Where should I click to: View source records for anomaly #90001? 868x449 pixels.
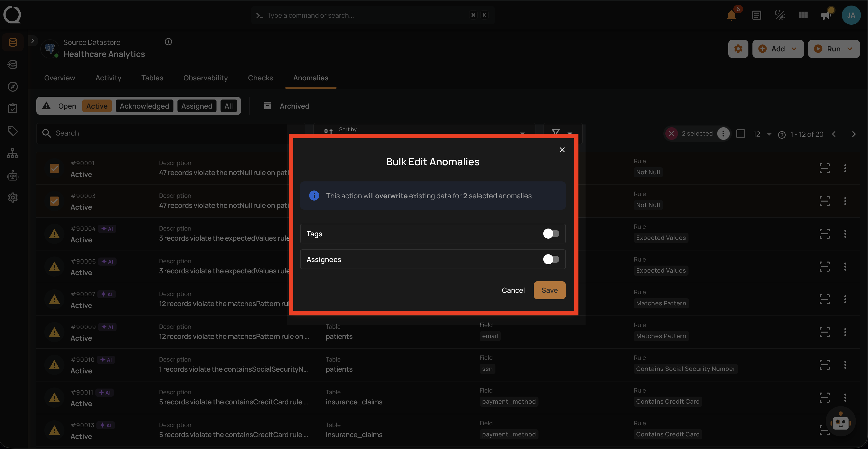coord(824,168)
